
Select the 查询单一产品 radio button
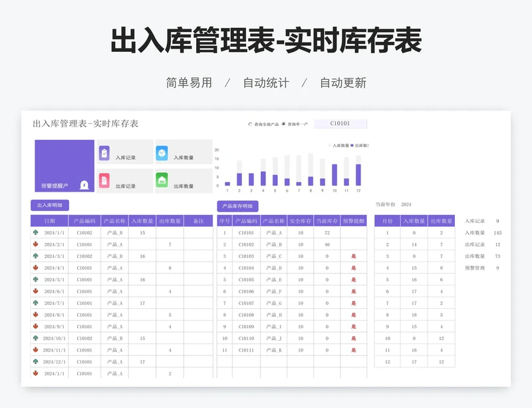pyautogui.click(x=284, y=124)
